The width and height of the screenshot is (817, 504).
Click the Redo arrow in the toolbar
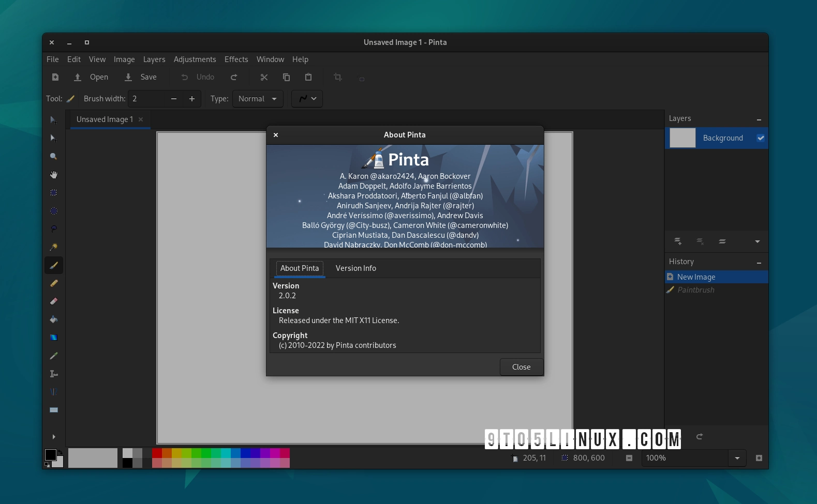[234, 77]
